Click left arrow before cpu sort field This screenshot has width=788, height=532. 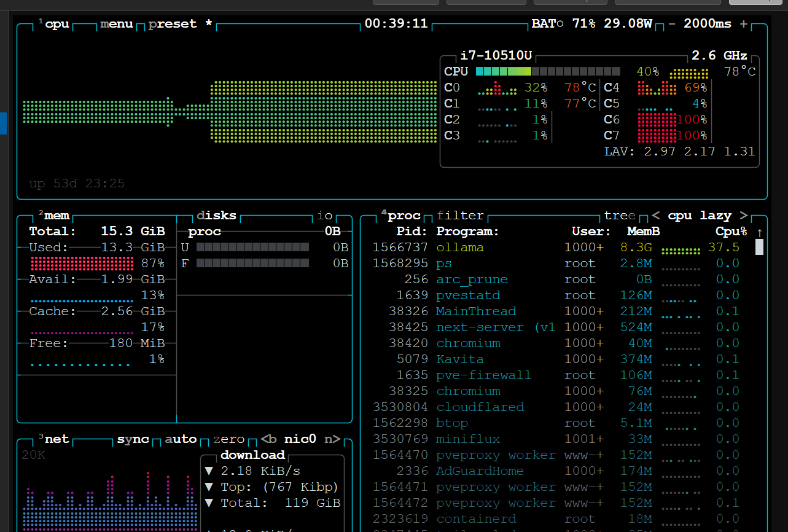tap(656, 216)
